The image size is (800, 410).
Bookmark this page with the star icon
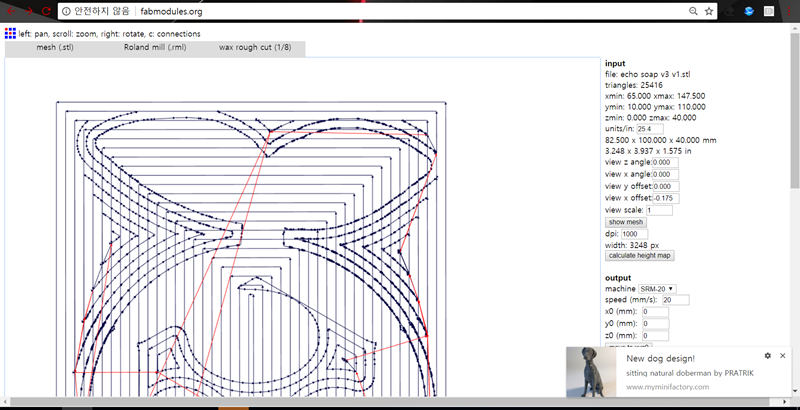point(709,11)
